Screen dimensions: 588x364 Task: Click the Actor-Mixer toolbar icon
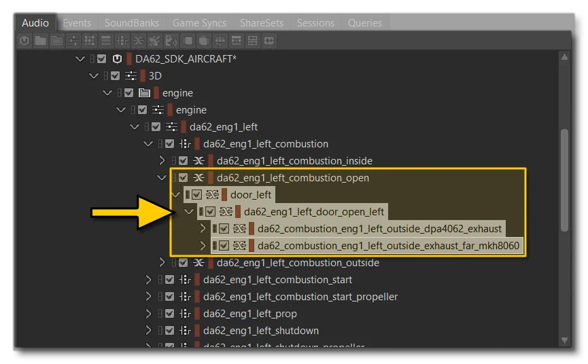click(73, 41)
